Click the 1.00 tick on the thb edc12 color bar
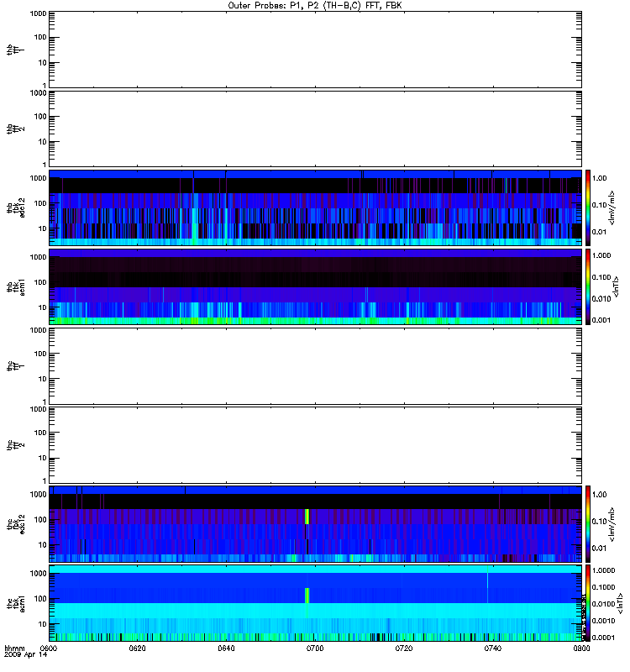 pyautogui.click(x=599, y=178)
